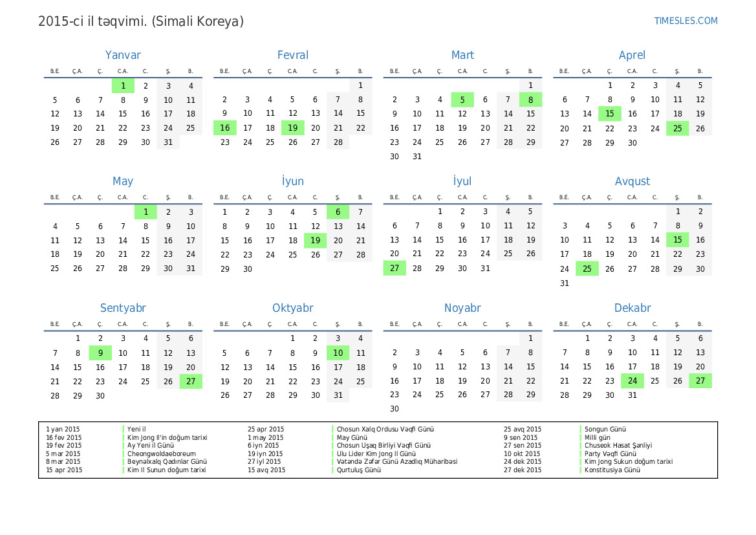Select the Mart month heading
This screenshot has width=756, height=535.
pos(462,55)
